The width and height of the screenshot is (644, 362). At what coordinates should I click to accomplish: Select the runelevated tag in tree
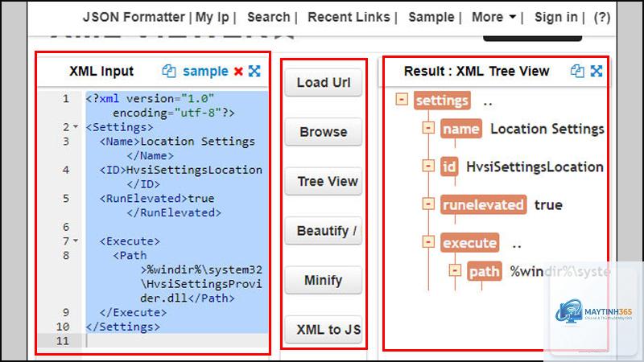(x=483, y=205)
